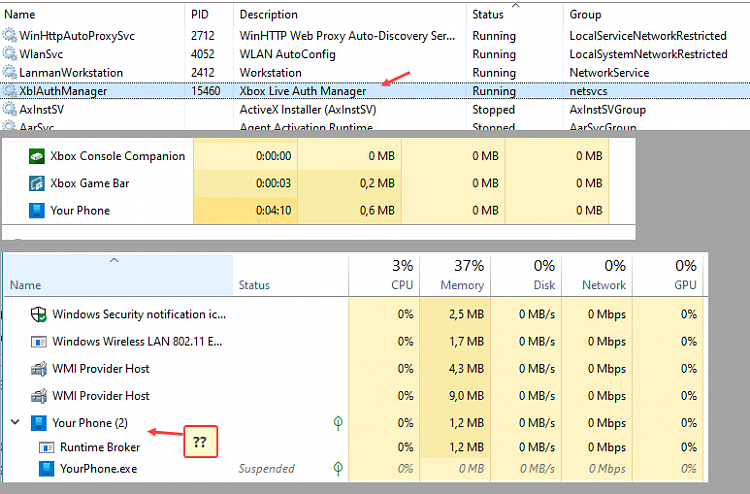Click the Your Phone icon in app history
This screenshot has width=750, height=494.
(x=37, y=211)
